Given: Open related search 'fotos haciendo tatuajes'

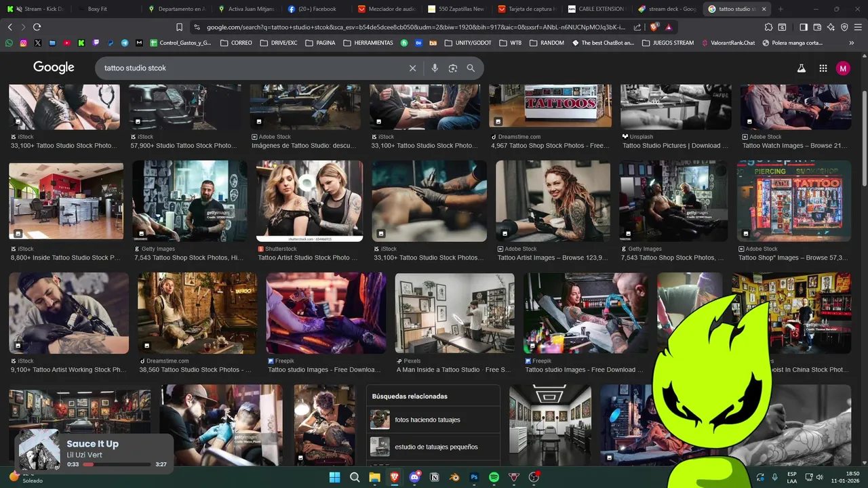Looking at the screenshot, I should click(433, 420).
